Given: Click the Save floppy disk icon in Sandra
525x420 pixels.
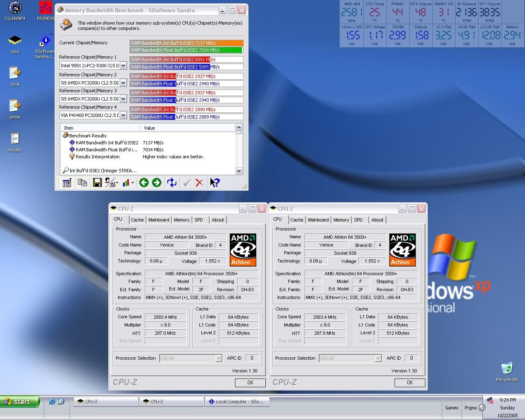Looking at the screenshot, I should (97, 183).
